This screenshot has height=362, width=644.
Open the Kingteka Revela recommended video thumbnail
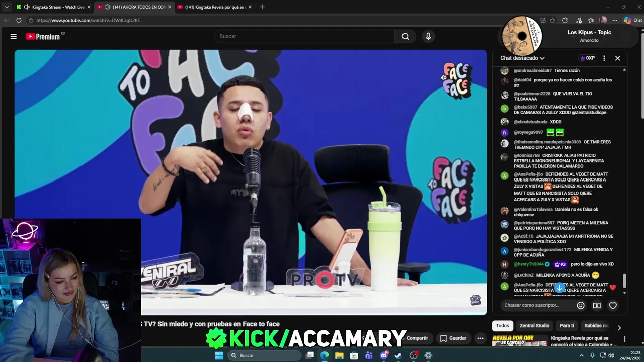point(520,341)
